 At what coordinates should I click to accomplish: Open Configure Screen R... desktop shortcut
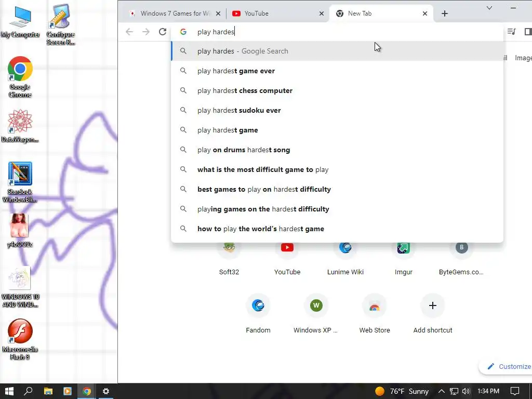pos(60,24)
